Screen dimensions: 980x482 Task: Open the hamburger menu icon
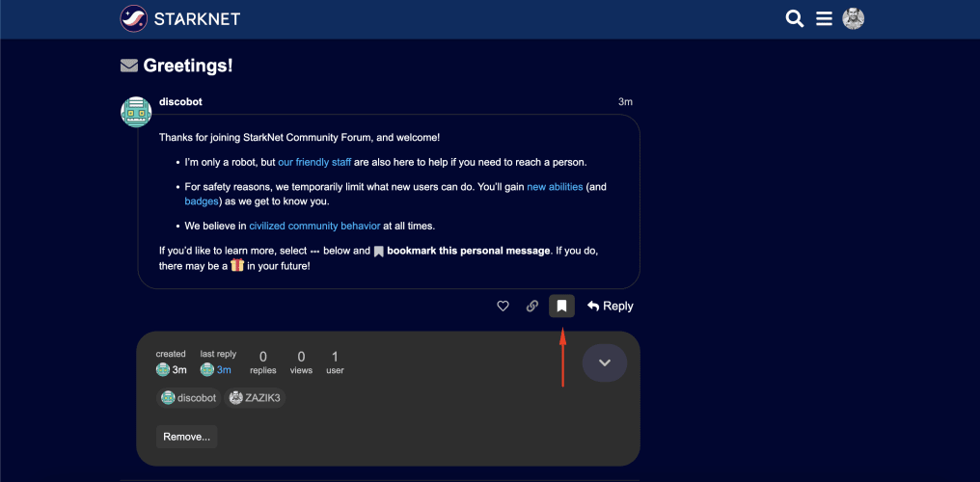click(824, 18)
